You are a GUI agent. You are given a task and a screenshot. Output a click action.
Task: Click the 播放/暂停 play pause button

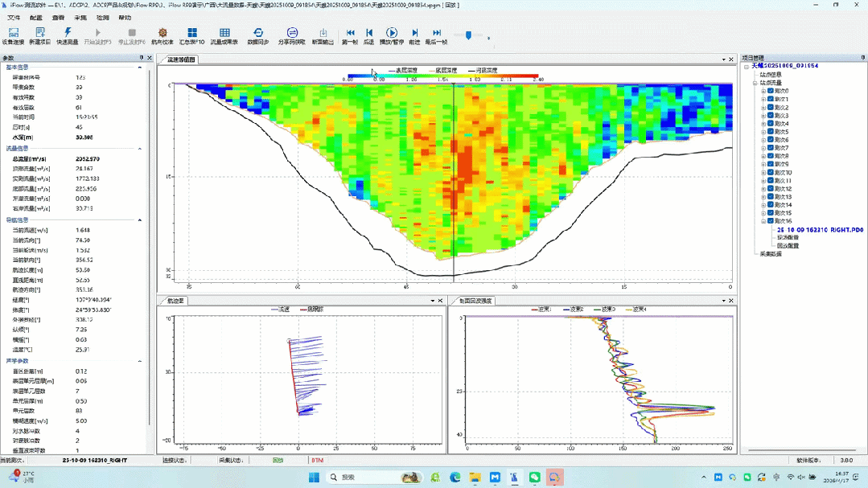pyautogui.click(x=392, y=33)
